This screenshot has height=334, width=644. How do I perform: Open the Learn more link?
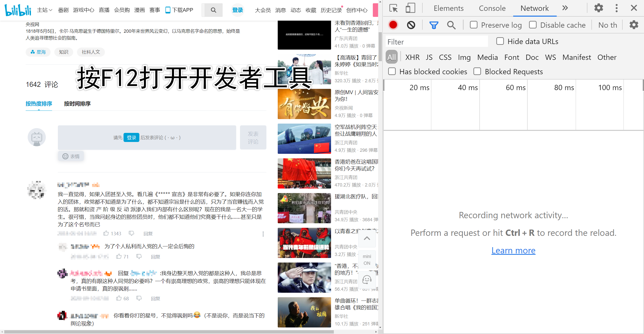point(513,250)
